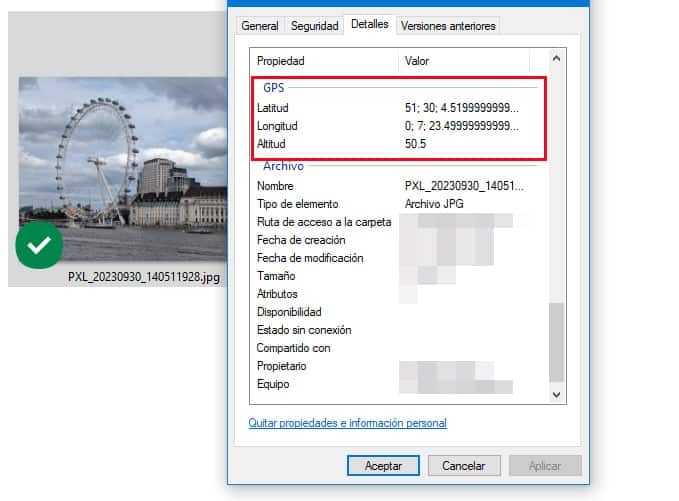Select the Tamaño property row
The width and height of the screenshot is (679, 501).
(398, 276)
